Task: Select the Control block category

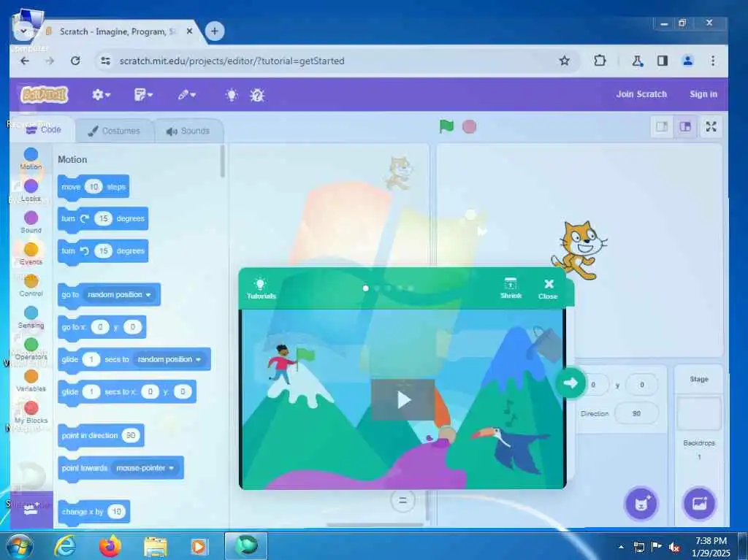Action: (x=31, y=285)
